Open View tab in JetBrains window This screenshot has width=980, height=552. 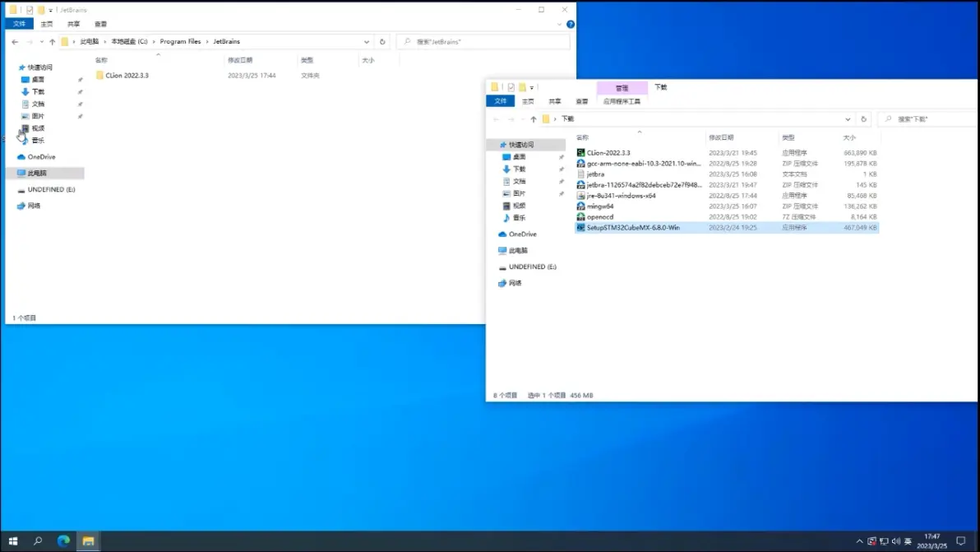pyautogui.click(x=100, y=24)
